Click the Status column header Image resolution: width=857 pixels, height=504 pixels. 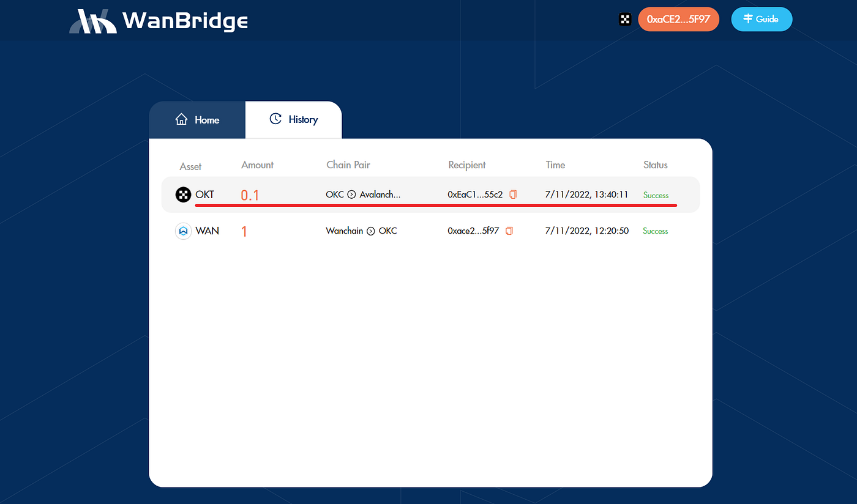(655, 165)
